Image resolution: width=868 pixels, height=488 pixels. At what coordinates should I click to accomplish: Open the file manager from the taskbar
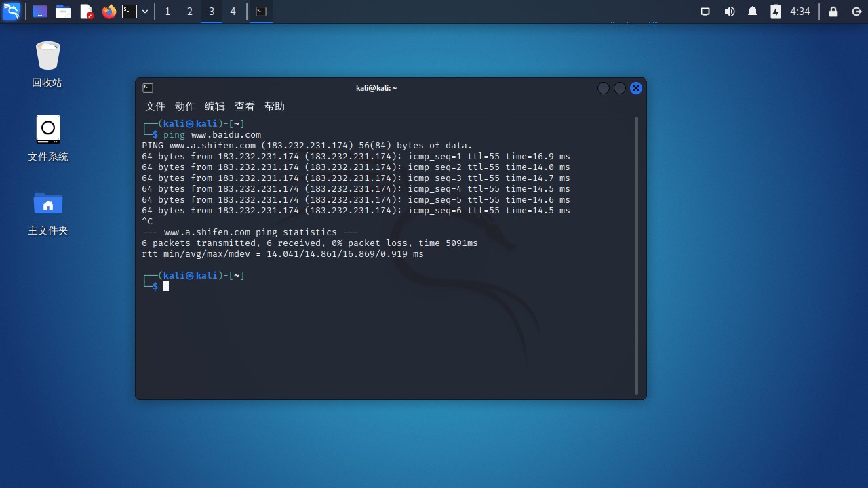pyautogui.click(x=62, y=11)
